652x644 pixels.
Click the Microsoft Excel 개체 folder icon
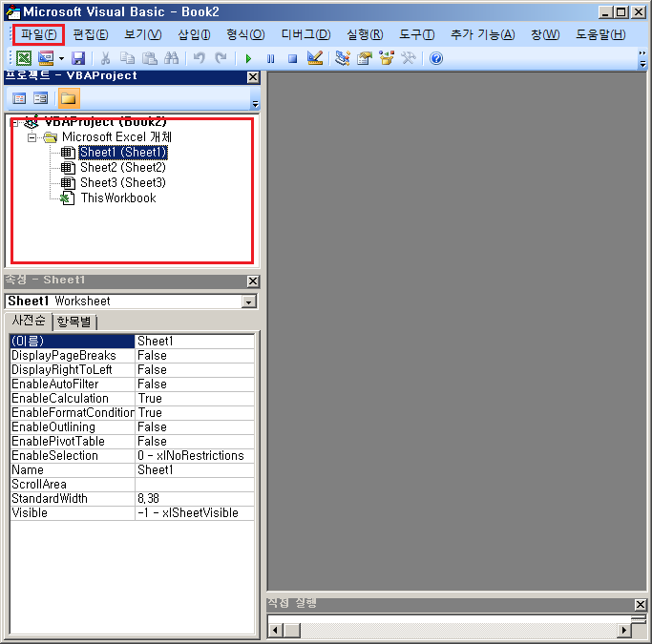[x=51, y=137]
